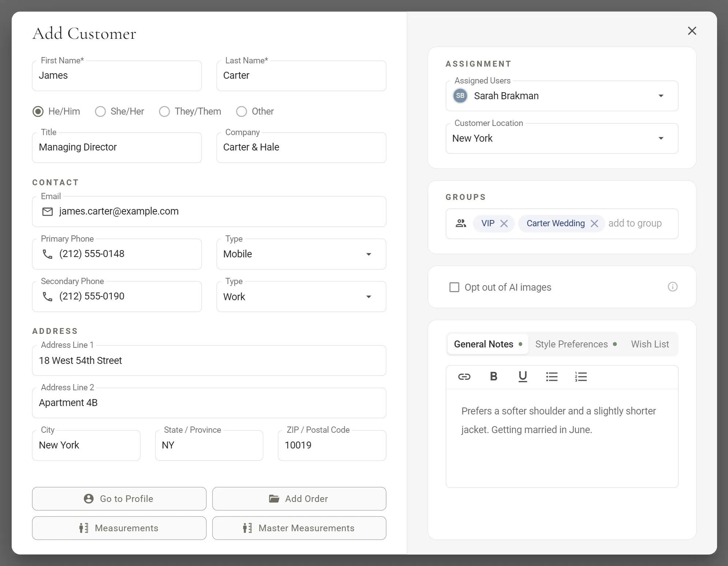Toggle underline formatting in notes editor
The width and height of the screenshot is (728, 566).
[x=523, y=377]
